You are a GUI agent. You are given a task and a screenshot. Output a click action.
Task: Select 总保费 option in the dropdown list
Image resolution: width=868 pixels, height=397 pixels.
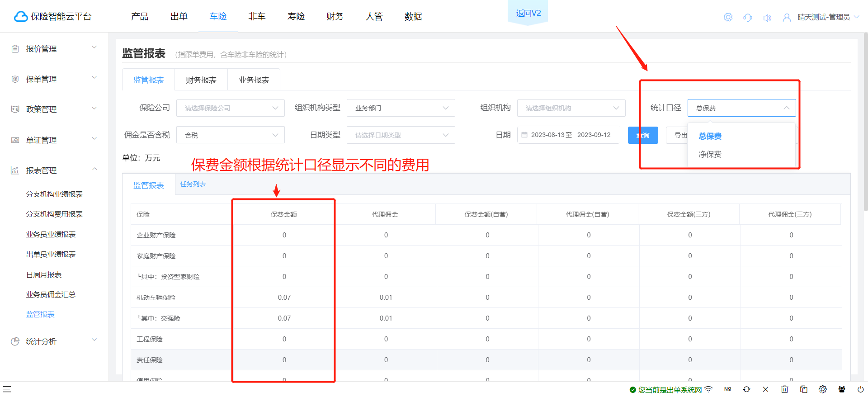tap(741, 136)
